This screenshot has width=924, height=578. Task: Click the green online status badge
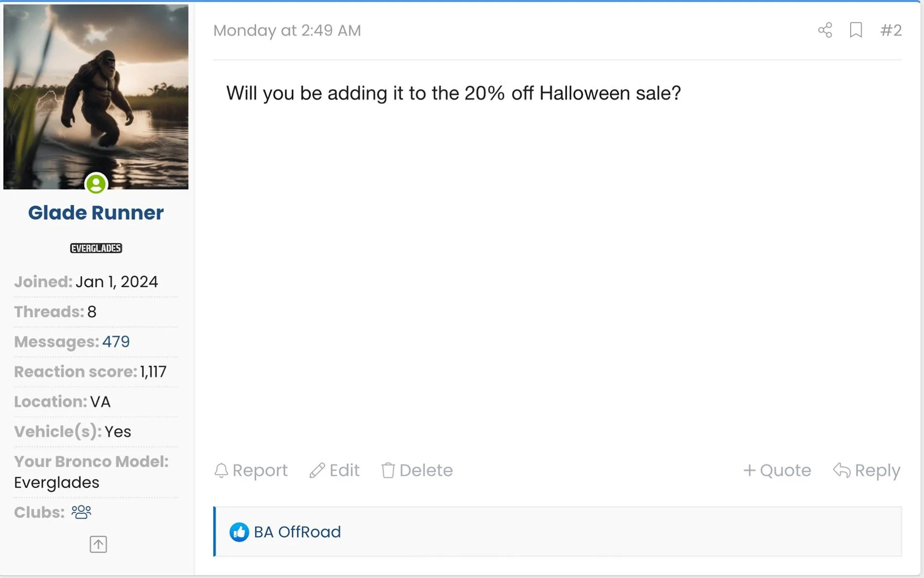tap(96, 183)
